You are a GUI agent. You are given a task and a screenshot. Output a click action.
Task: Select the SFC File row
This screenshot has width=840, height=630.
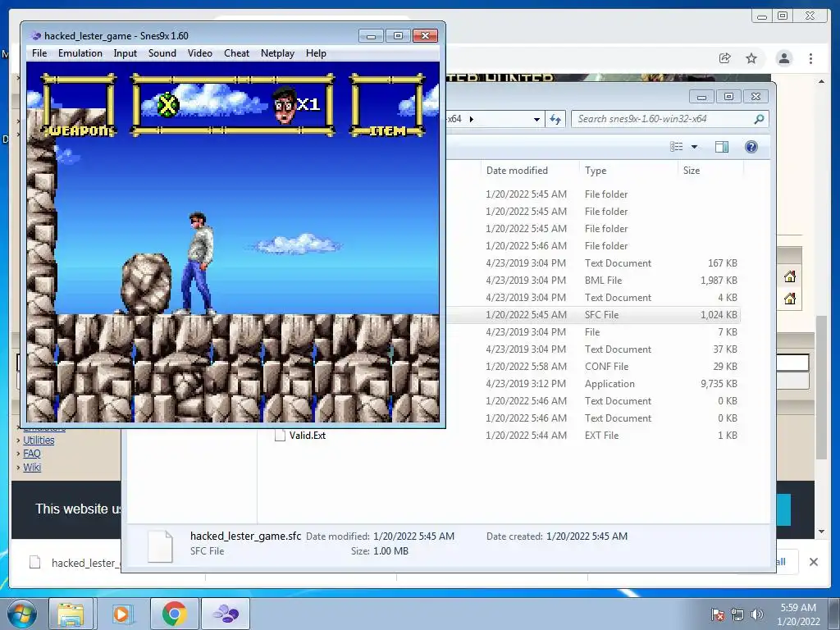coord(595,315)
